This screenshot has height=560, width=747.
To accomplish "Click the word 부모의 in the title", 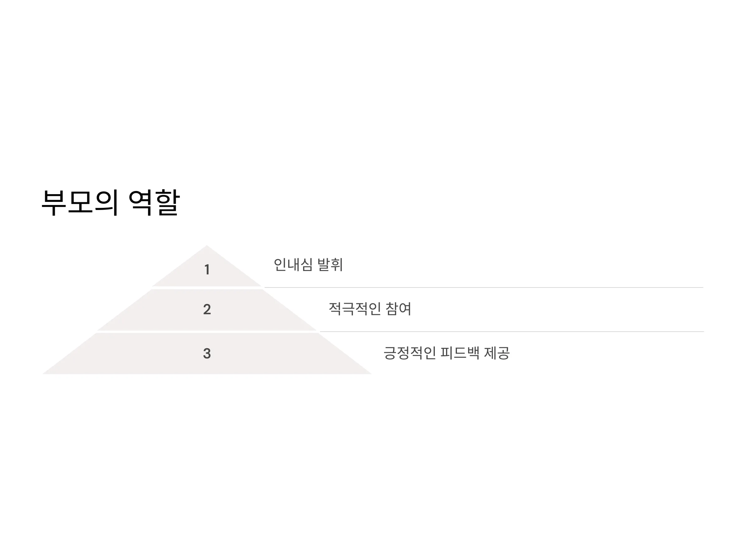I will point(80,203).
